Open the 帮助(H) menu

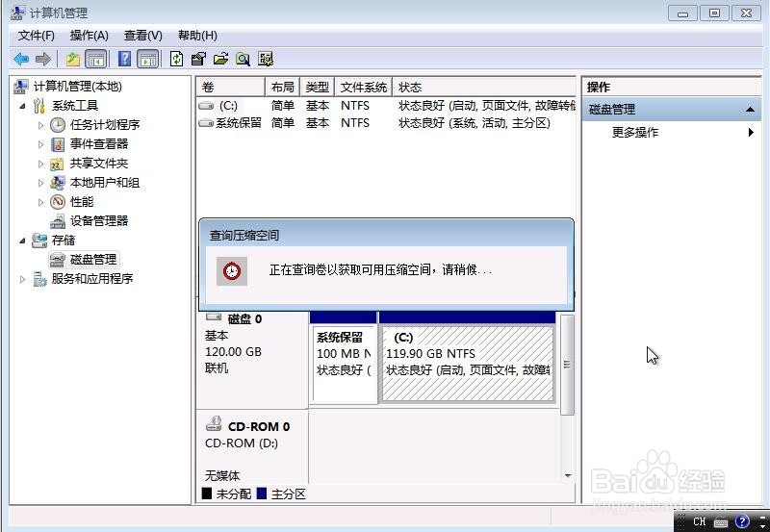click(197, 36)
